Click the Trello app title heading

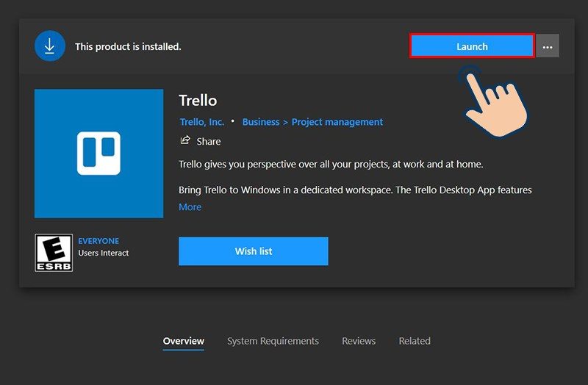(x=198, y=101)
